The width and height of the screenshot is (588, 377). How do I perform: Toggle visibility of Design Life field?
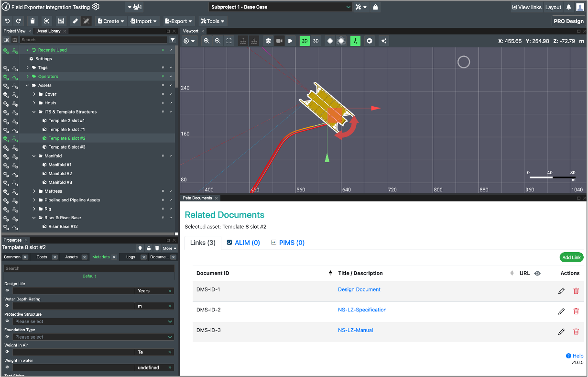click(7, 290)
